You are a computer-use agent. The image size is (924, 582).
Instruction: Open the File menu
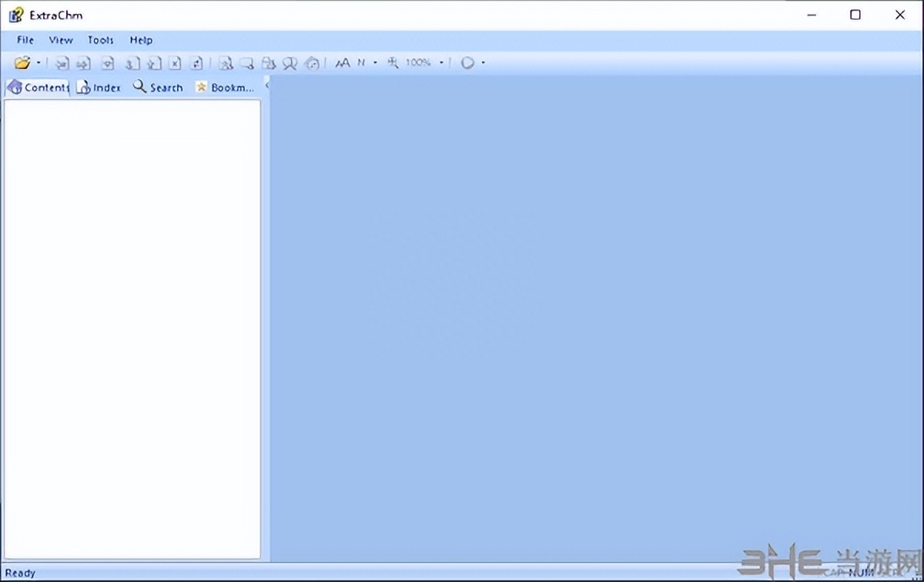coord(25,40)
